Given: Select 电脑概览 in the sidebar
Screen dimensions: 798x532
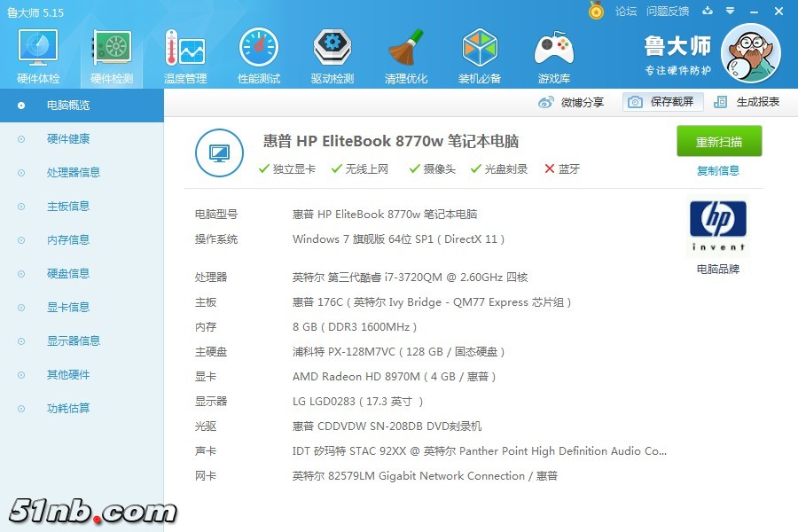Looking at the screenshot, I should 82,106.
